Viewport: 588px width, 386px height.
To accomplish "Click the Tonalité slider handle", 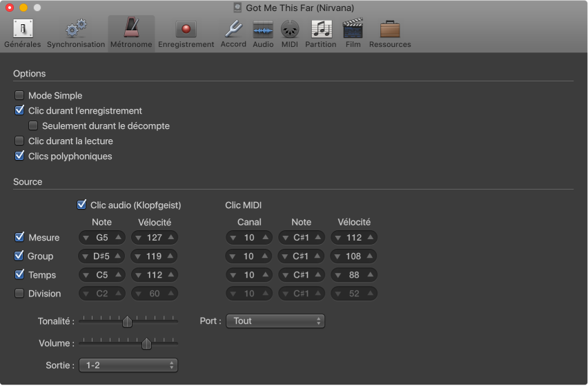I will 127,322.
